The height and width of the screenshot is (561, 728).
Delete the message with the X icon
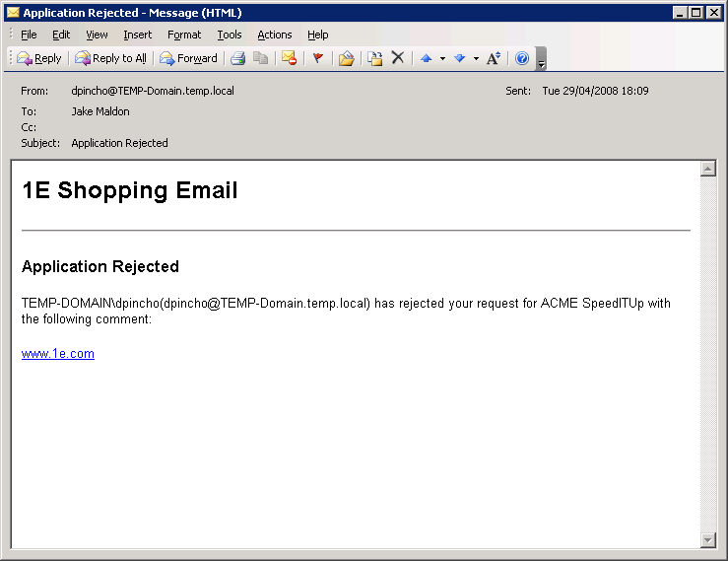398,58
